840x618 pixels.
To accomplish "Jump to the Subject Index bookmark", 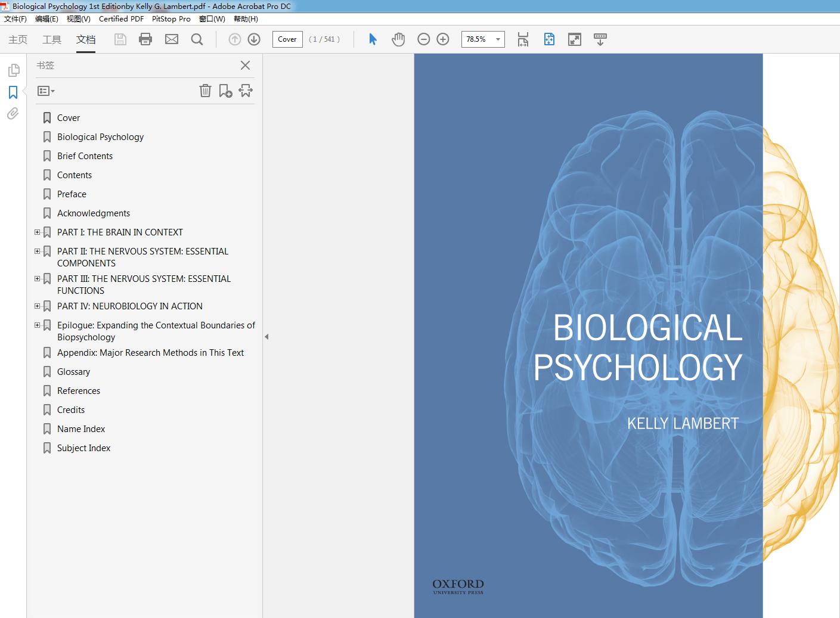I will tap(84, 448).
